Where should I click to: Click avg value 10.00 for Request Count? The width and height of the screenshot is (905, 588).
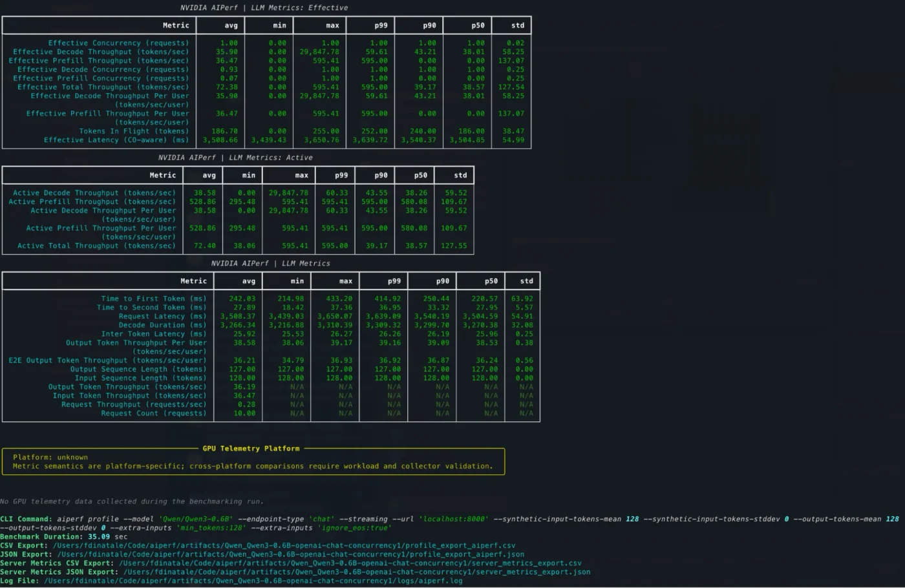244,414
